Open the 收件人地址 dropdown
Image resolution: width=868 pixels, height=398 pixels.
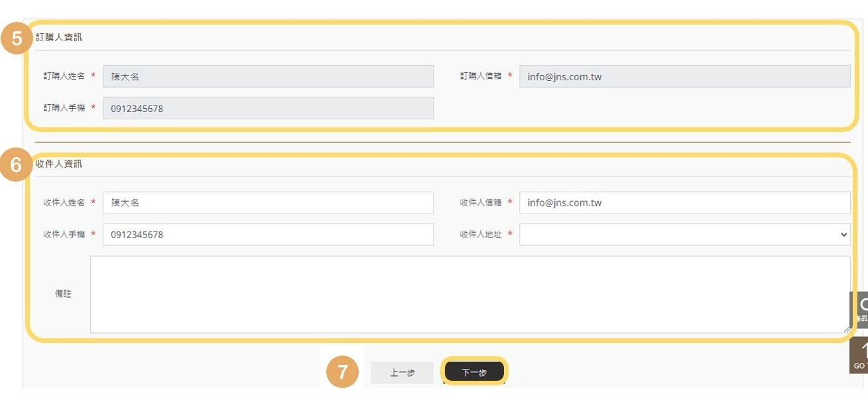tap(684, 234)
